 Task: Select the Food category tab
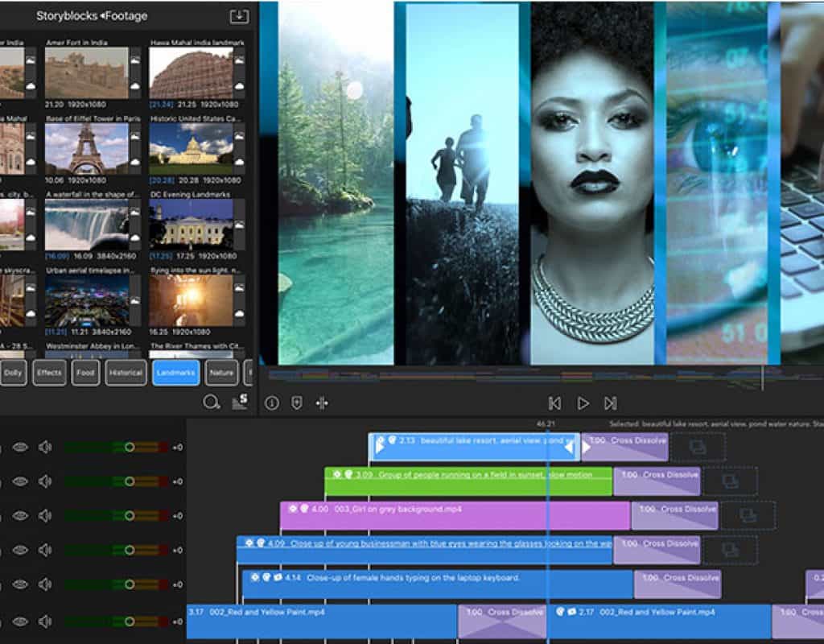click(85, 373)
